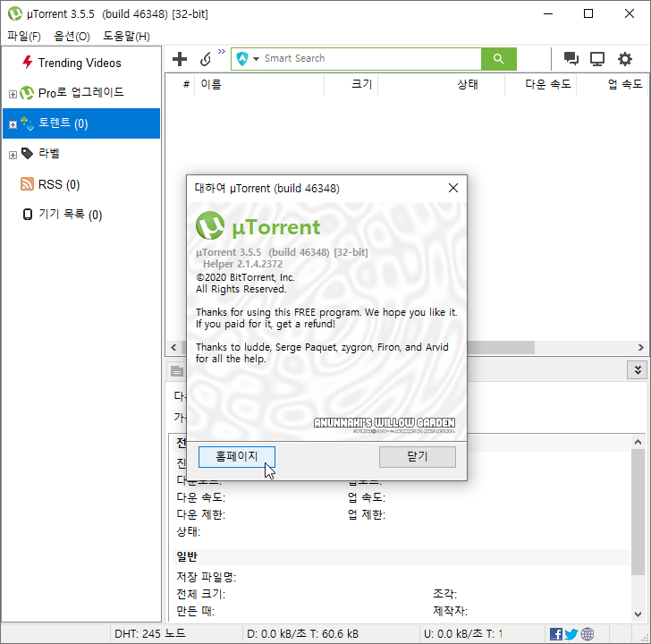This screenshot has width=651, height=644.
Task: Click the green search magnifier button
Action: coord(499,59)
